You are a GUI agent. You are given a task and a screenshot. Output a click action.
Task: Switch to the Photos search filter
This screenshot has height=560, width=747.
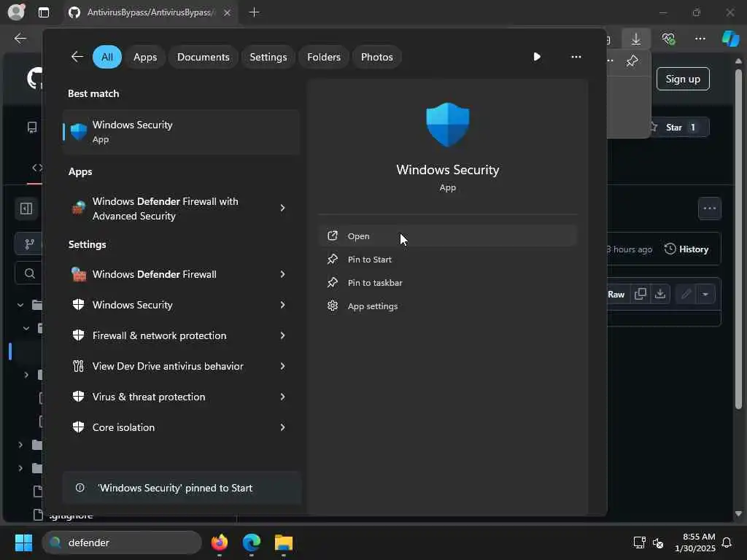click(377, 57)
